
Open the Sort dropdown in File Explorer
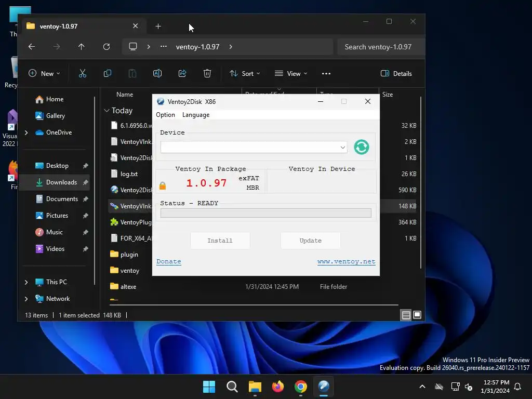pyautogui.click(x=245, y=74)
